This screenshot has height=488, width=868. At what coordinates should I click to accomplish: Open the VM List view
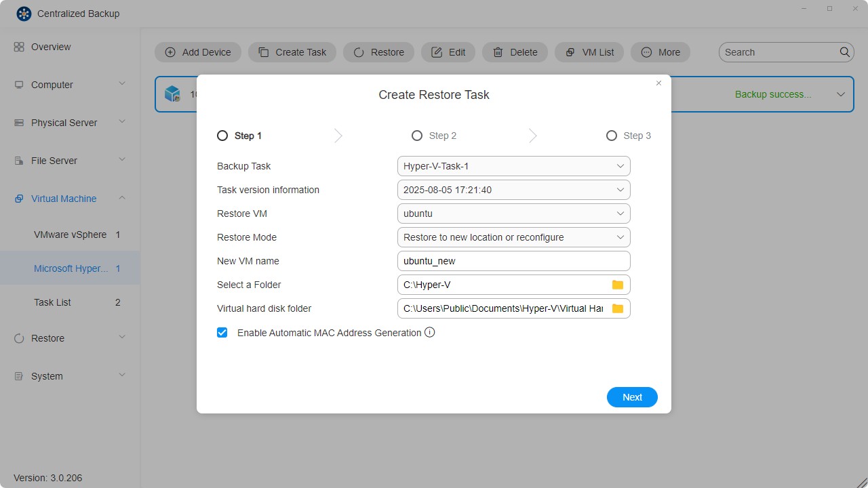click(x=568, y=52)
